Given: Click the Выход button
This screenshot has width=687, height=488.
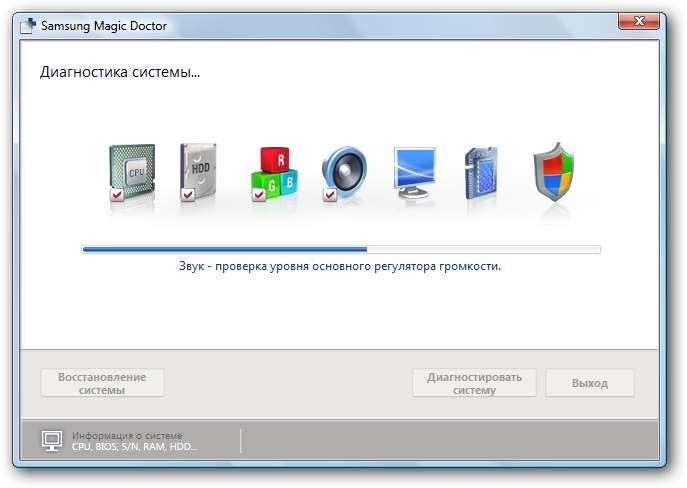Looking at the screenshot, I should click(590, 383).
